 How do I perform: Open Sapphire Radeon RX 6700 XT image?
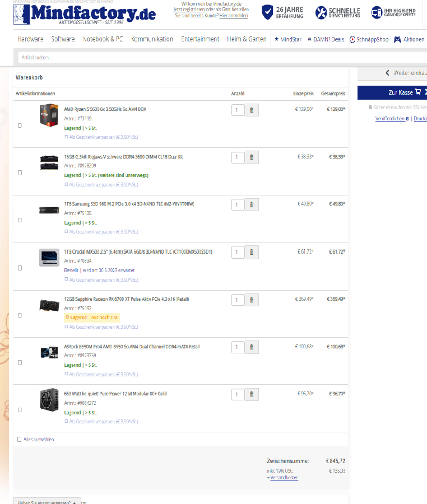(49, 305)
